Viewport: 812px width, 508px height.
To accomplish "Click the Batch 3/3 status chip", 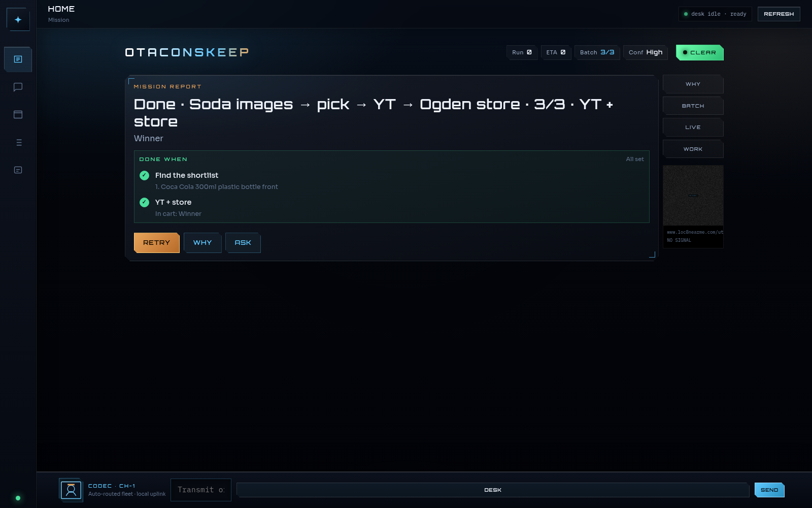I will (x=597, y=52).
